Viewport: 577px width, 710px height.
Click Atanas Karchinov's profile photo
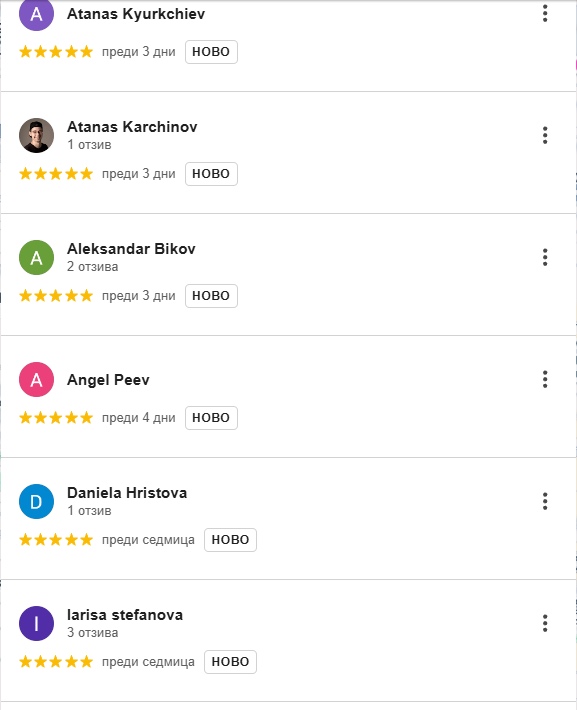[36, 135]
